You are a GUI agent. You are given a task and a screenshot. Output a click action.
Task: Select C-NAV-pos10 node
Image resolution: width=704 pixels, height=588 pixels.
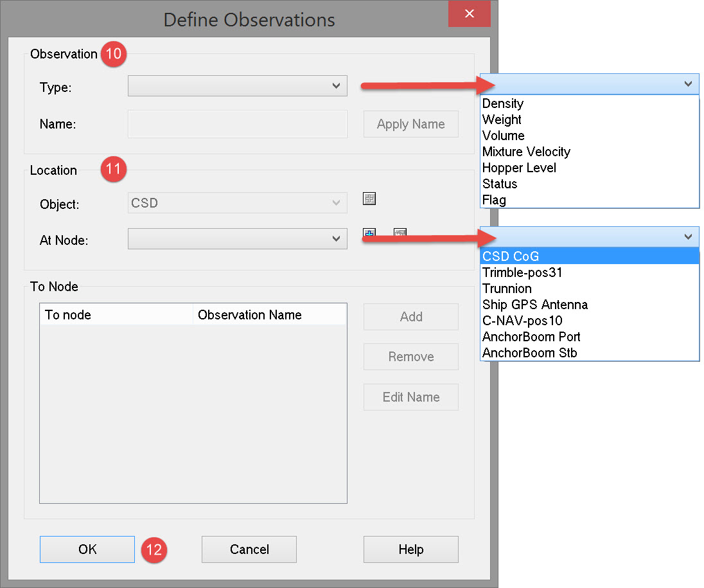point(590,321)
